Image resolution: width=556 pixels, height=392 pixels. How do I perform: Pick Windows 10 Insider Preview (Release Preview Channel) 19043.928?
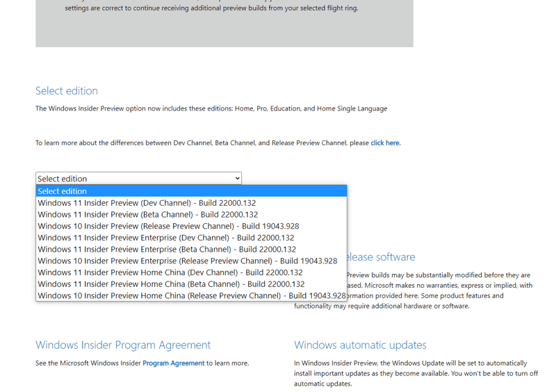(x=191, y=226)
